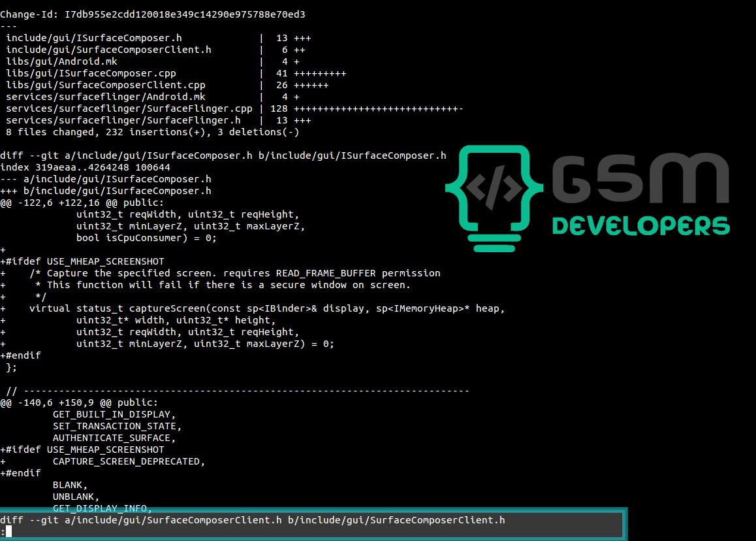
Task: Click the 'GET_BUILT_IN_DISPLAY,' enum line
Action: (114, 414)
